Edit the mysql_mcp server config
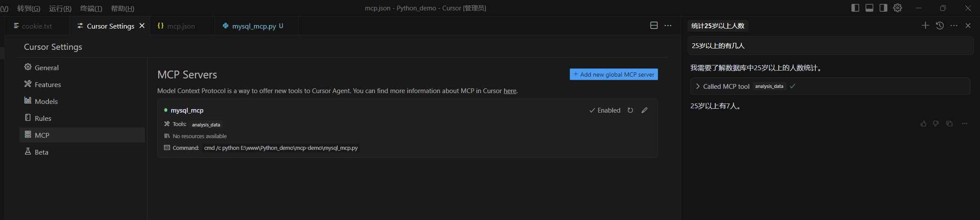 [x=645, y=110]
